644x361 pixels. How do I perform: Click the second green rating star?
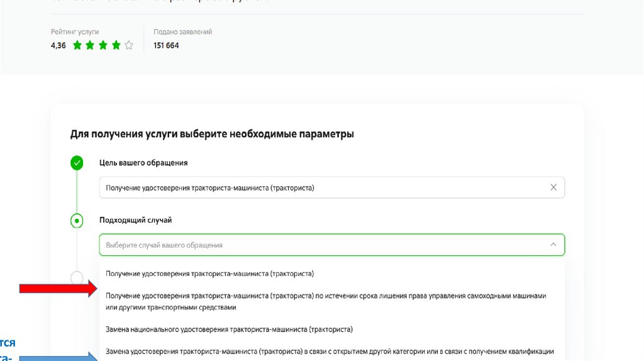pos(90,45)
